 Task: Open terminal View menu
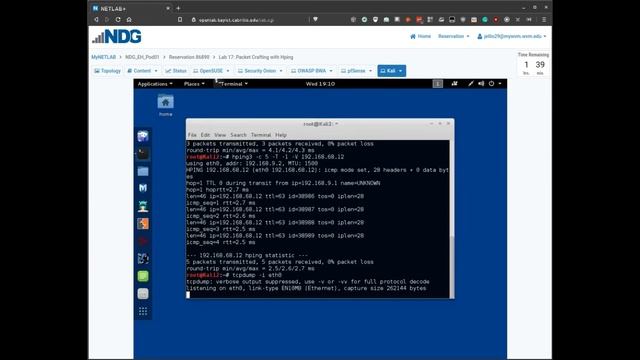220,135
